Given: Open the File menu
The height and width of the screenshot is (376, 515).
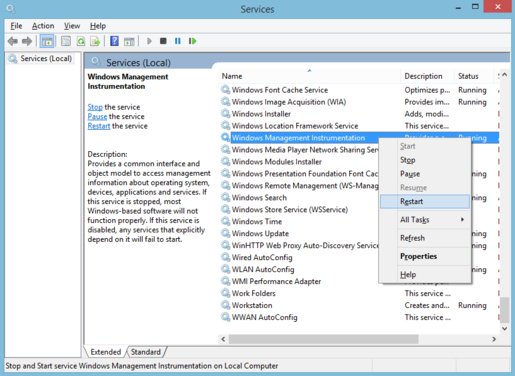Looking at the screenshot, I should coord(16,26).
